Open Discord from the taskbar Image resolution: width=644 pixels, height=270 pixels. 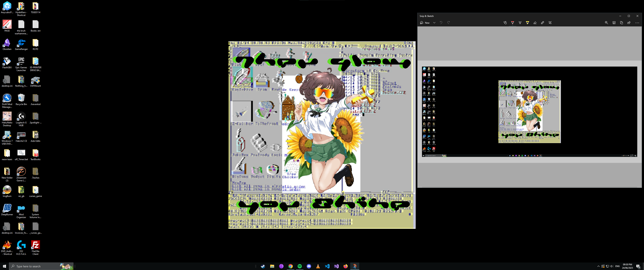(309, 266)
